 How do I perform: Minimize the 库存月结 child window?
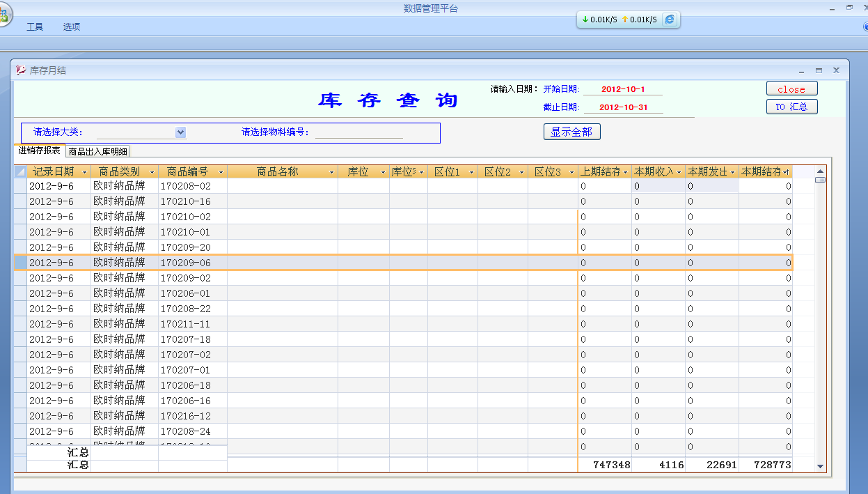(802, 70)
